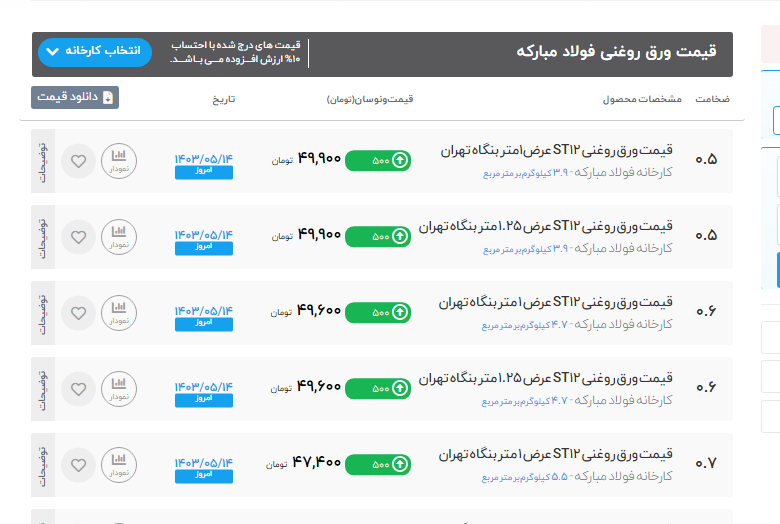Click green 500 up-arrow badge beside 49,900 in first row
The image size is (780, 524).
tap(379, 160)
